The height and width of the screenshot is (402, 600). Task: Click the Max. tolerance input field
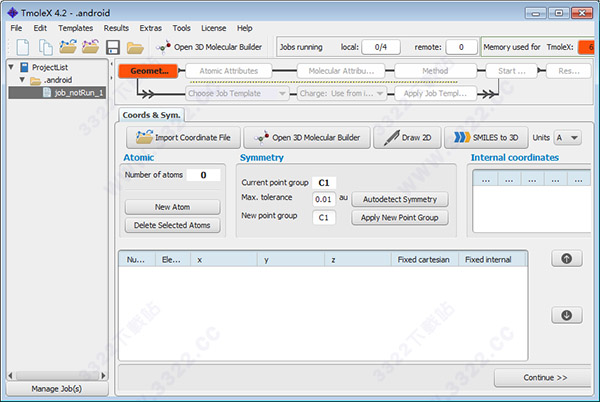[x=323, y=199]
